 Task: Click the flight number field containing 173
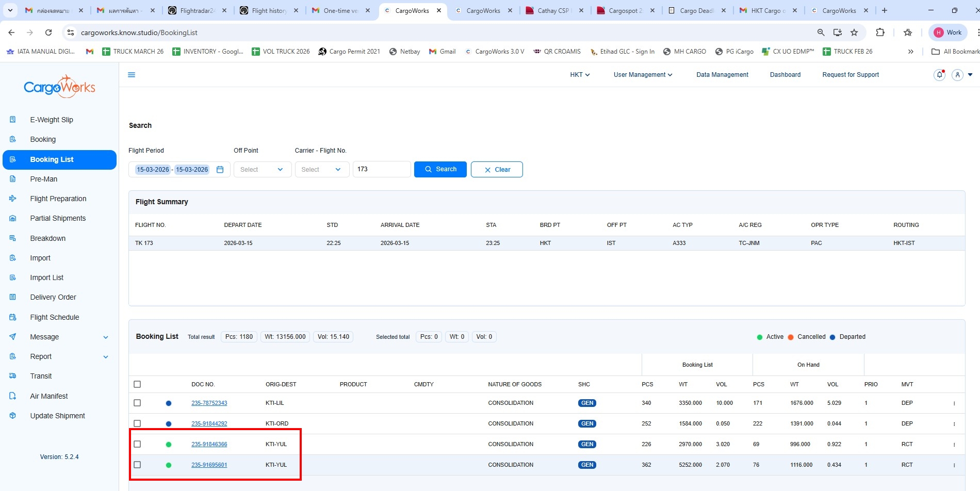(381, 169)
